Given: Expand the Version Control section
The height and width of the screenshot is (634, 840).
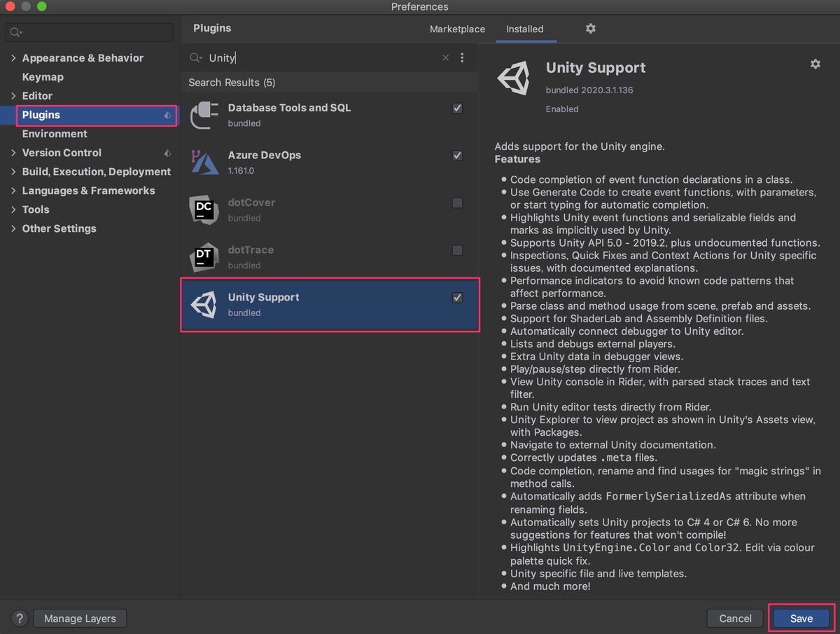Looking at the screenshot, I should coord(13,153).
